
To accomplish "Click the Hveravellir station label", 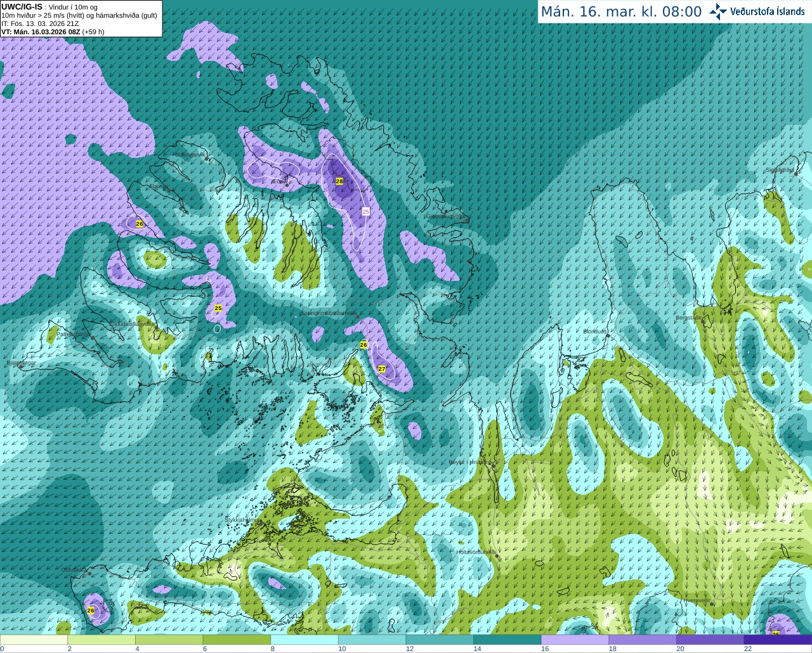I will click(x=697, y=600).
